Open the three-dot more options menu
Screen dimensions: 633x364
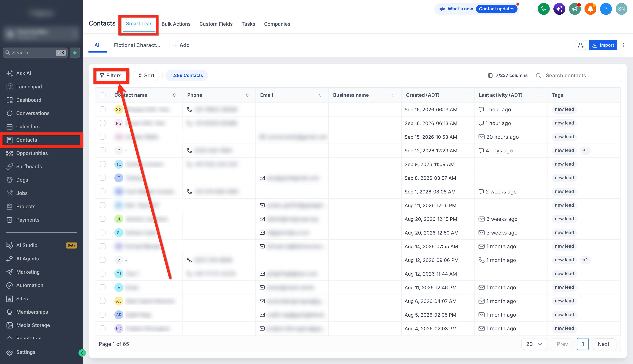click(624, 45)
